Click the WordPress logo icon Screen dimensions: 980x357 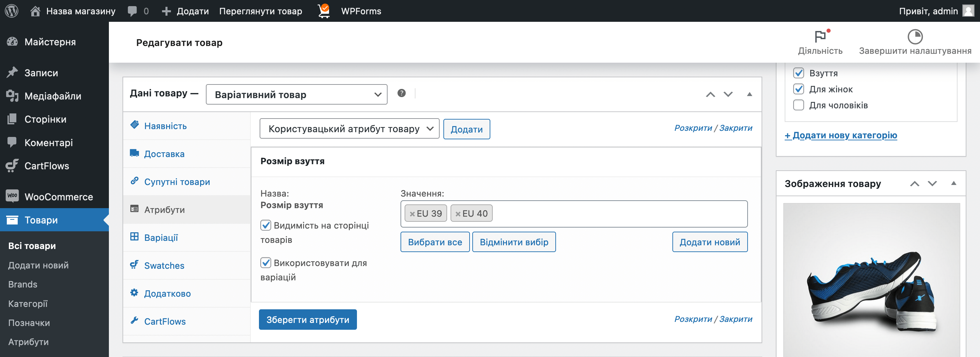12,11
